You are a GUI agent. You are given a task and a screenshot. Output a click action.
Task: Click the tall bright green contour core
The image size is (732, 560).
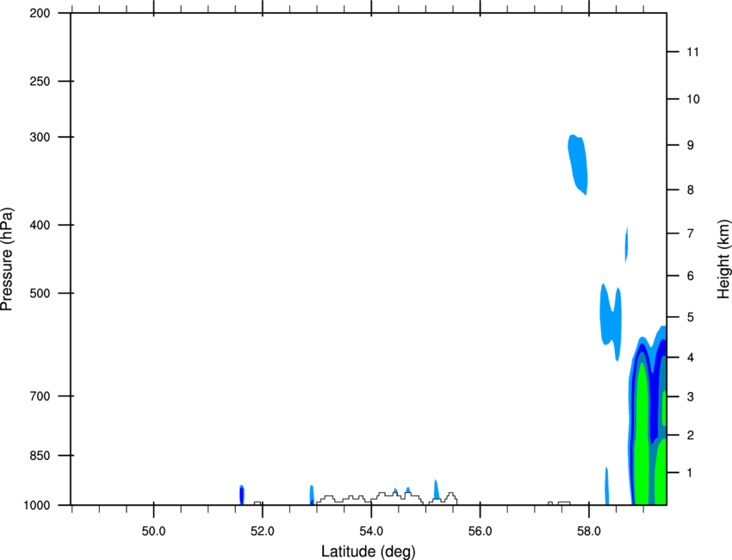tap(642, 434)
